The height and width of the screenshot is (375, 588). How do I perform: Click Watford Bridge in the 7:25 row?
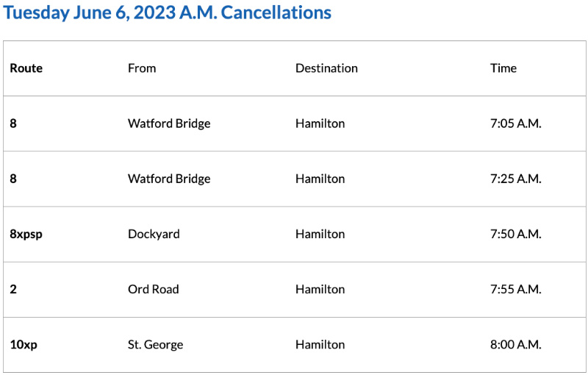pos(169,179)
